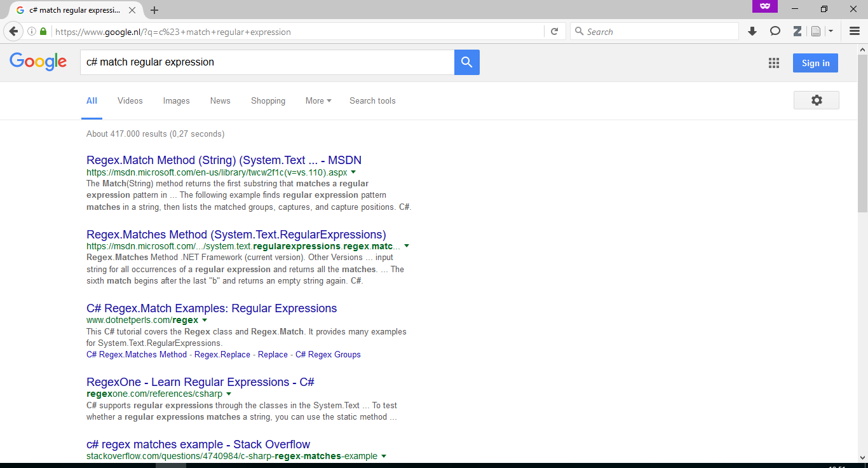Follow the C# Regex Groups sitelink

(328, 354)
